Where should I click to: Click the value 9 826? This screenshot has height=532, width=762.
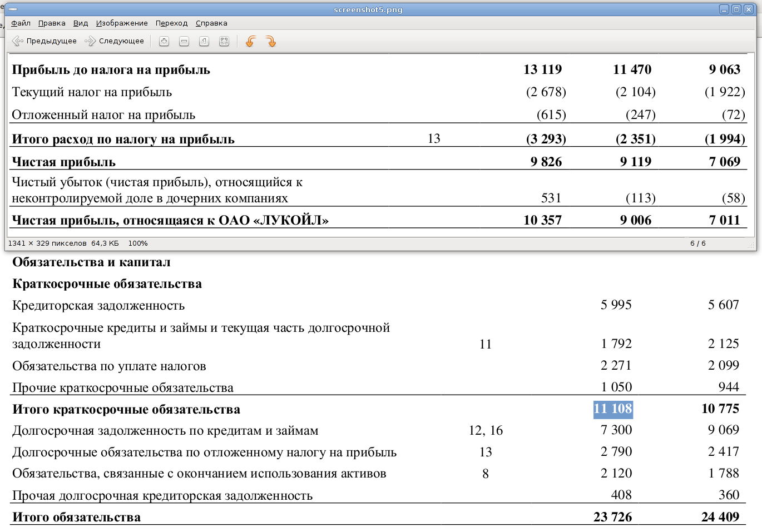[546, 162]
